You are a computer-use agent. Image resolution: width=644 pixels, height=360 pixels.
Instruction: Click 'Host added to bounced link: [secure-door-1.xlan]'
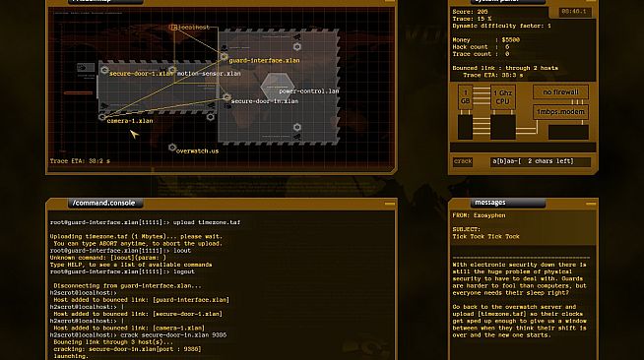pyautogui.click(x=138, y=314)
